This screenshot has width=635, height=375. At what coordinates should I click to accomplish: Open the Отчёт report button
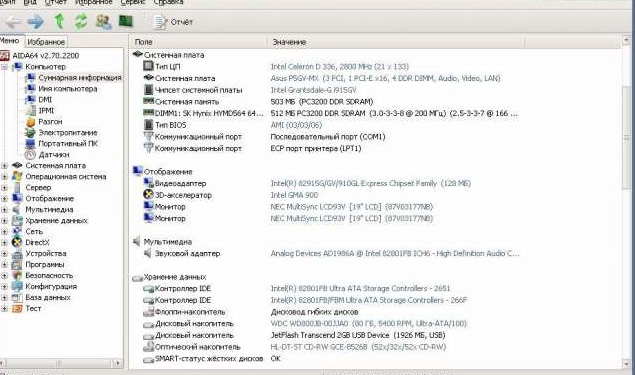coord(173,22)
